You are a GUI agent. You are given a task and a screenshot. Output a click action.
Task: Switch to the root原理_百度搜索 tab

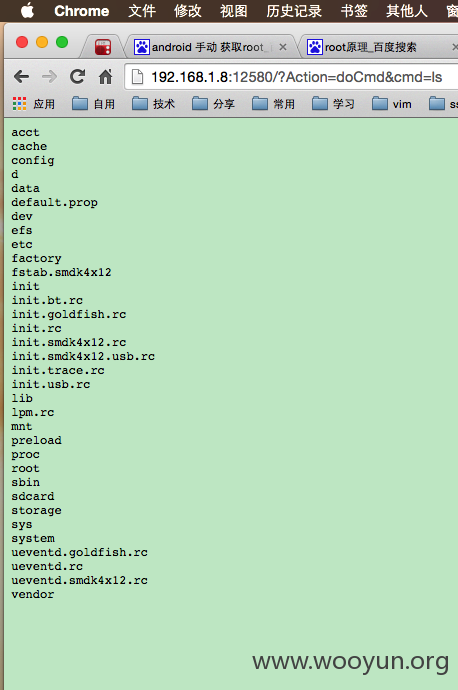[x=370, y=47]
